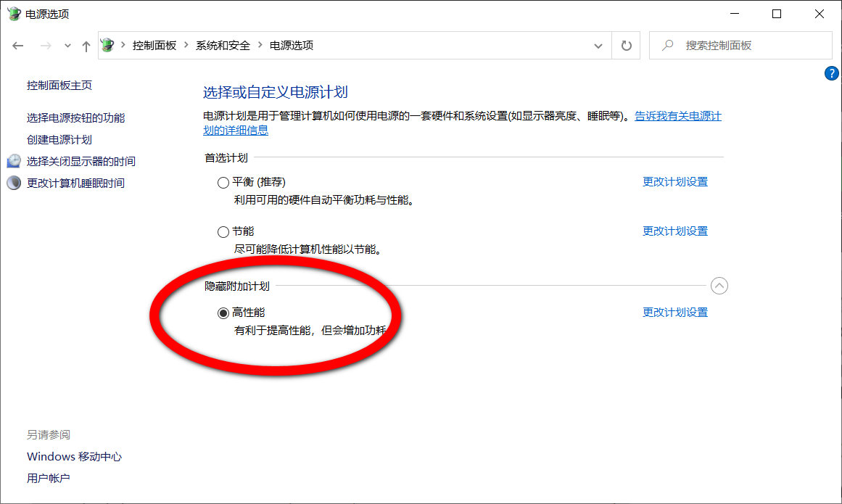
Task: Open help via the blue question mark icon
Action: (x=831, y=73)
